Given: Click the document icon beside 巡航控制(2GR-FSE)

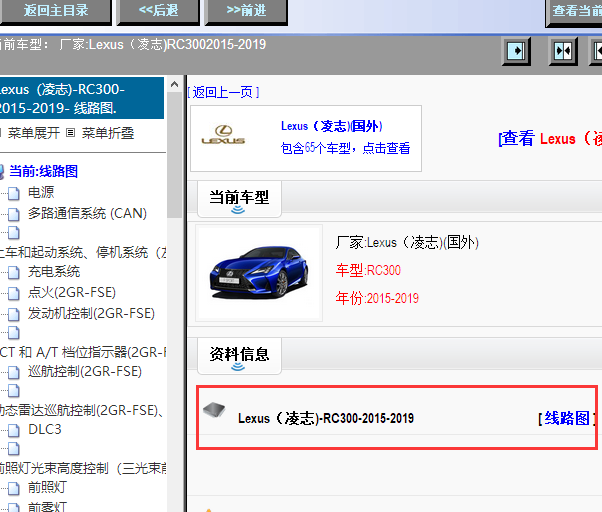Looking at the screenshot, I should [14, 372].
